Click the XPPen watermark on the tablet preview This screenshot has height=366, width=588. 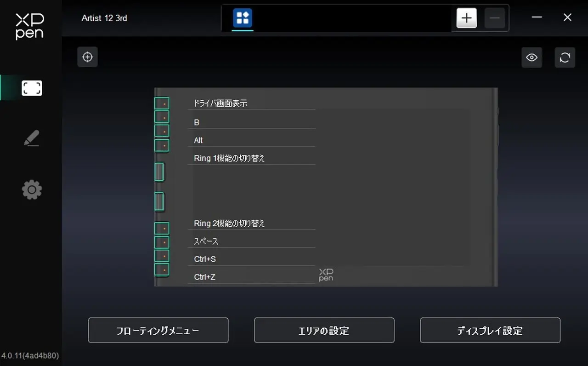click(326, 274)
